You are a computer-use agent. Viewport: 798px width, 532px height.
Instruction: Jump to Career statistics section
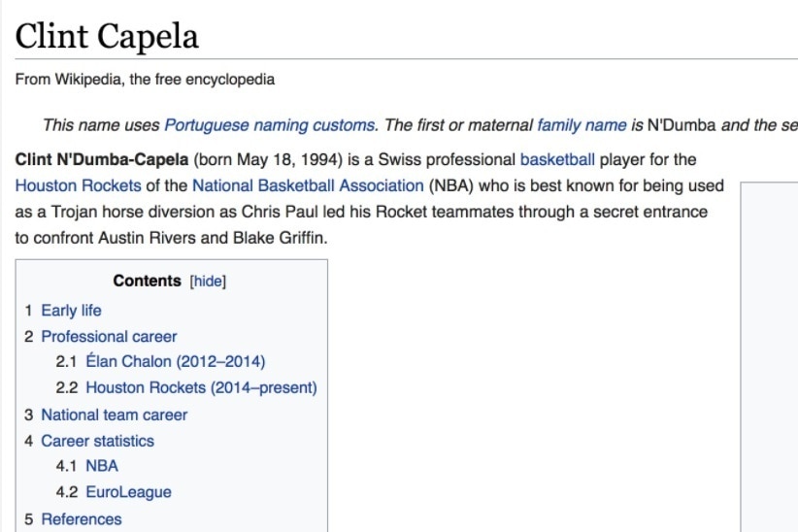coord(97,441)
